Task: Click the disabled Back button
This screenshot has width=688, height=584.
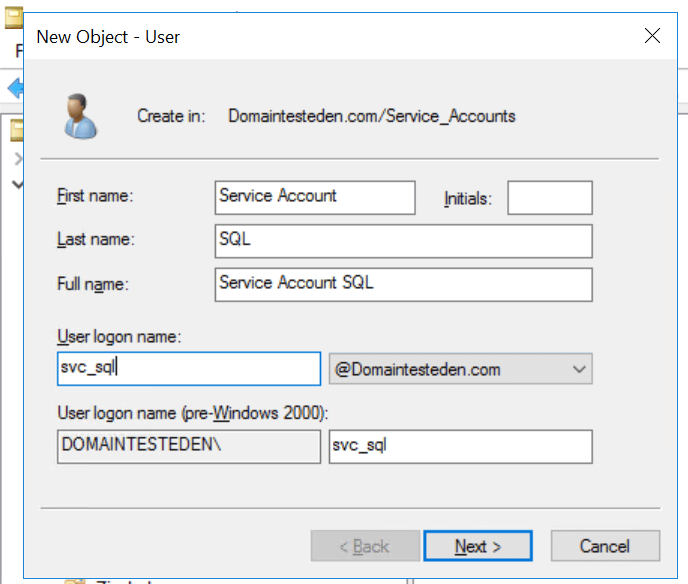Action: 365,546
